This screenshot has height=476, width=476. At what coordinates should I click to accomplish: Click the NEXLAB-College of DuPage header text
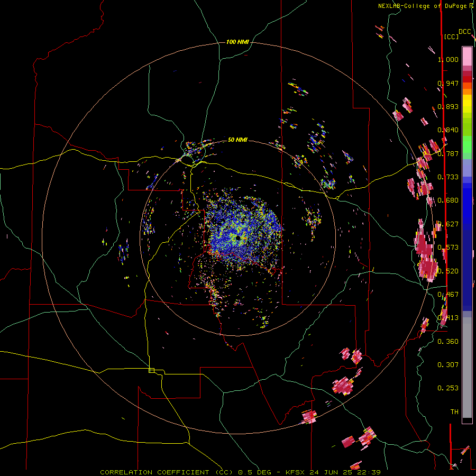pos(423,6)
